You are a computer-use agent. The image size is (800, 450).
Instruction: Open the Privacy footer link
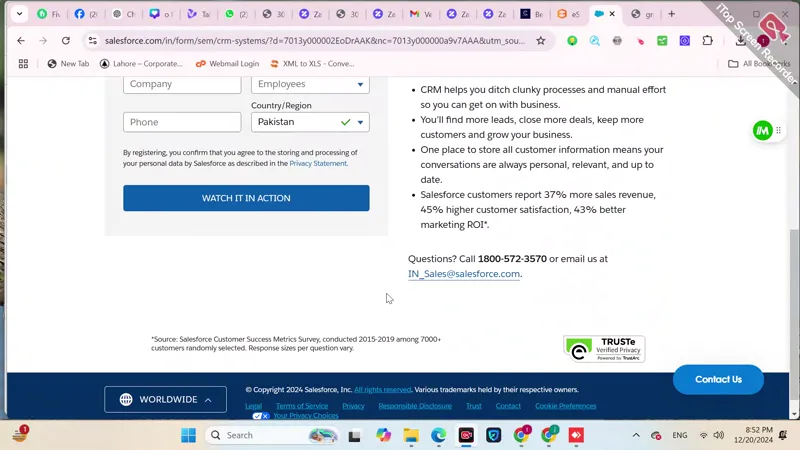coord(353,406)
